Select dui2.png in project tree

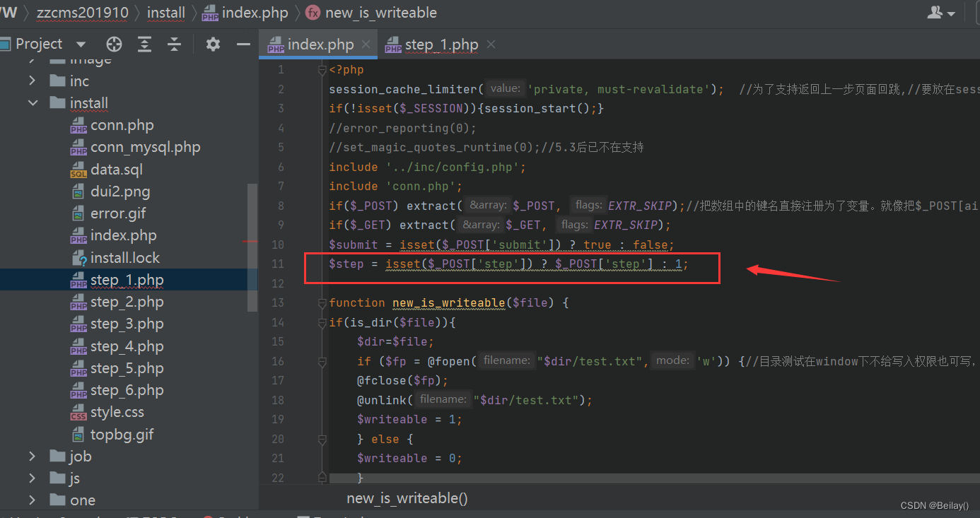120,192
